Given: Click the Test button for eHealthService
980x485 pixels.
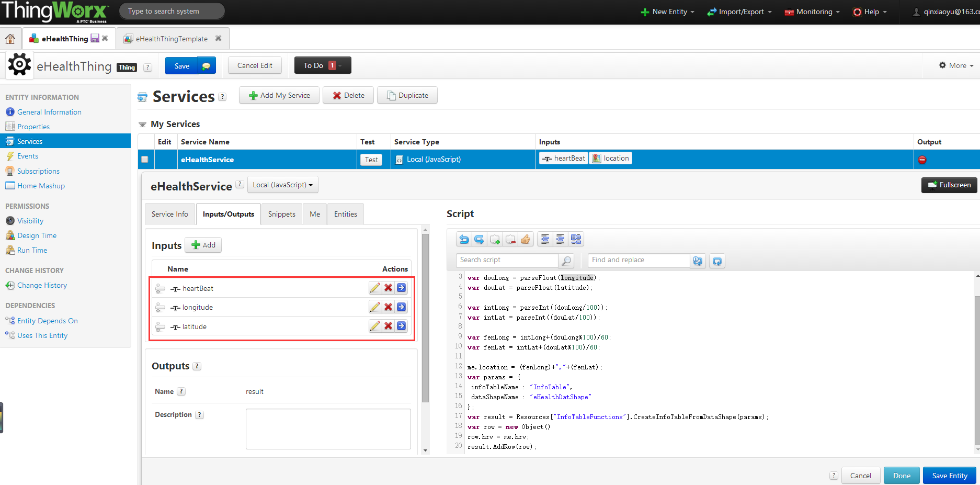Looking at the screenshot, I should coord(371,160).
